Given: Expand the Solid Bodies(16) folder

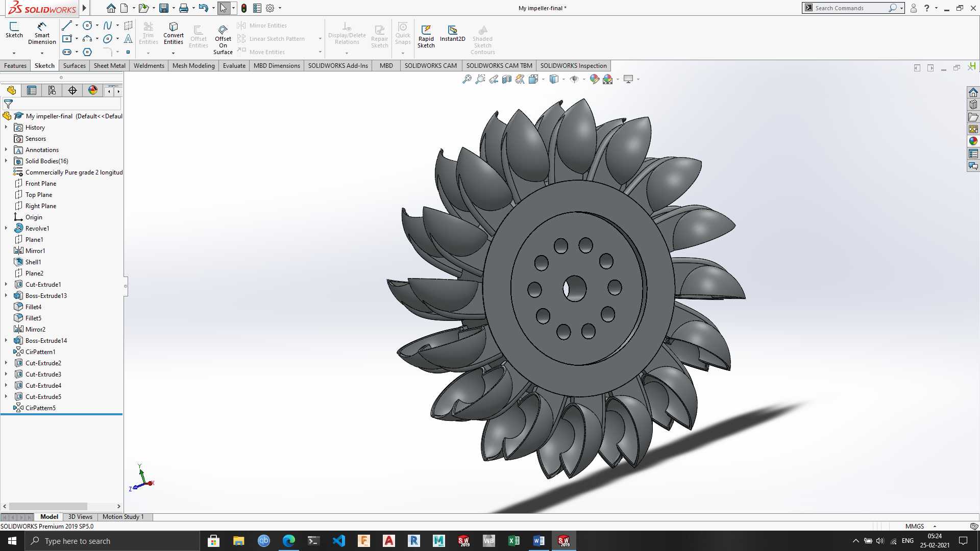Looking at the screenshot, I should [6, 161].
